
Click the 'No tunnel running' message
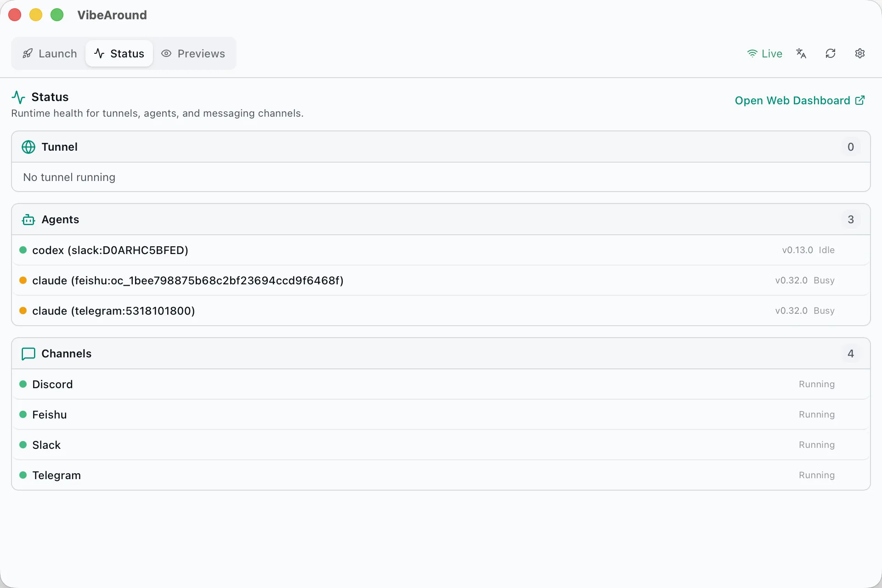tap(69, 177)
